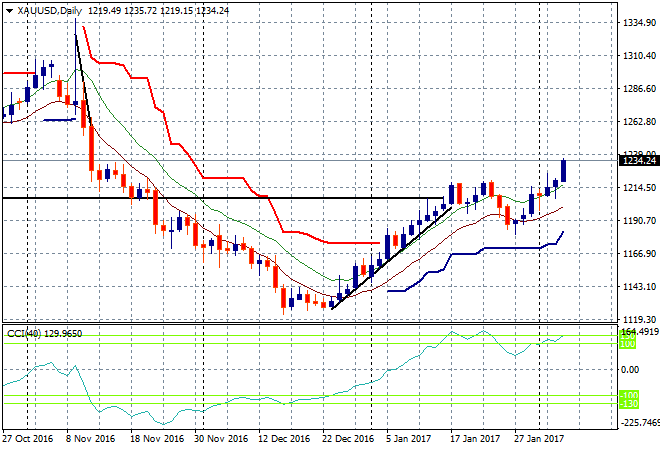
Task: Click the green -100 CCI level label
Action: (629, 395)
